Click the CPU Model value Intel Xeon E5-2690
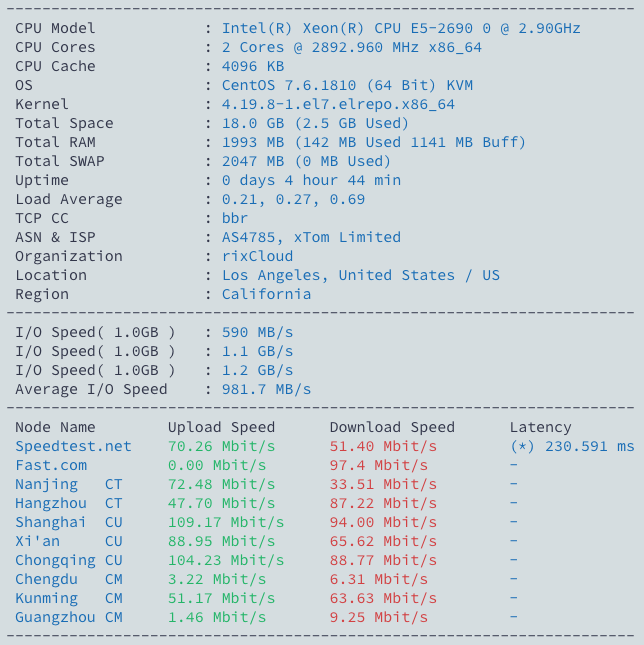644x645 pixels. [x=401, y=28]
